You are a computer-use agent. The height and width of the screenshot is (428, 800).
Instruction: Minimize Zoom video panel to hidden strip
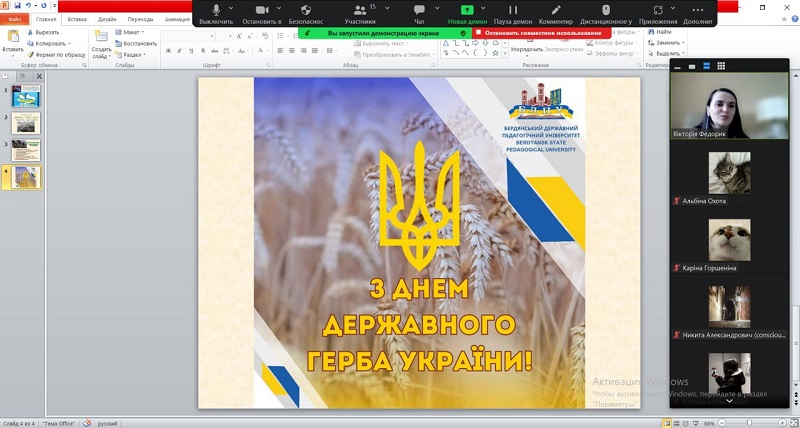pos(678,66)
